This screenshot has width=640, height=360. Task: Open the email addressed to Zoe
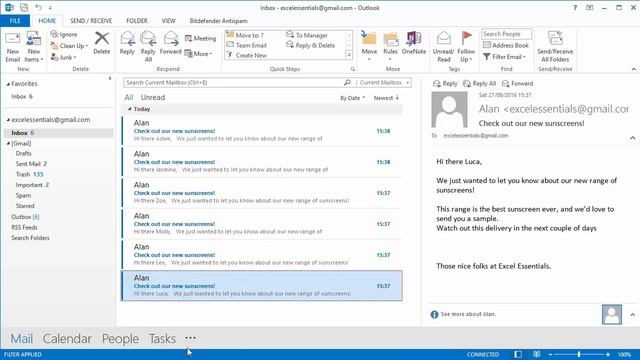[262, 193]
